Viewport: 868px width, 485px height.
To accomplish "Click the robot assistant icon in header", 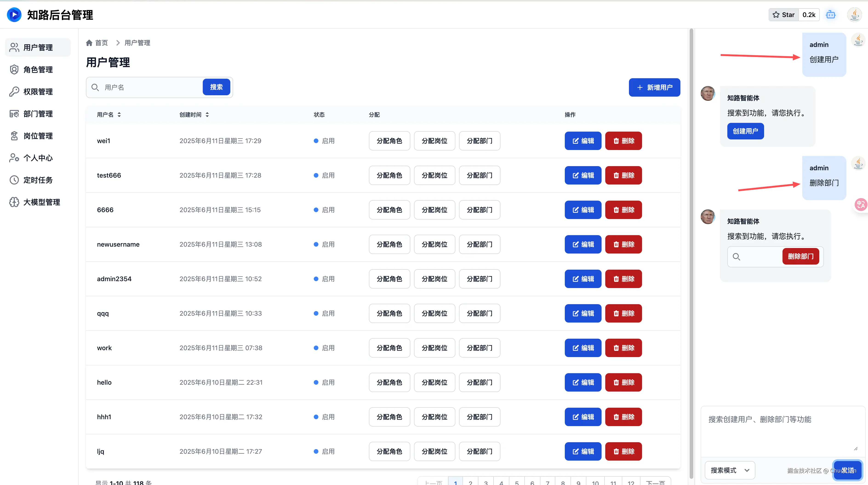I will (831, 15).
